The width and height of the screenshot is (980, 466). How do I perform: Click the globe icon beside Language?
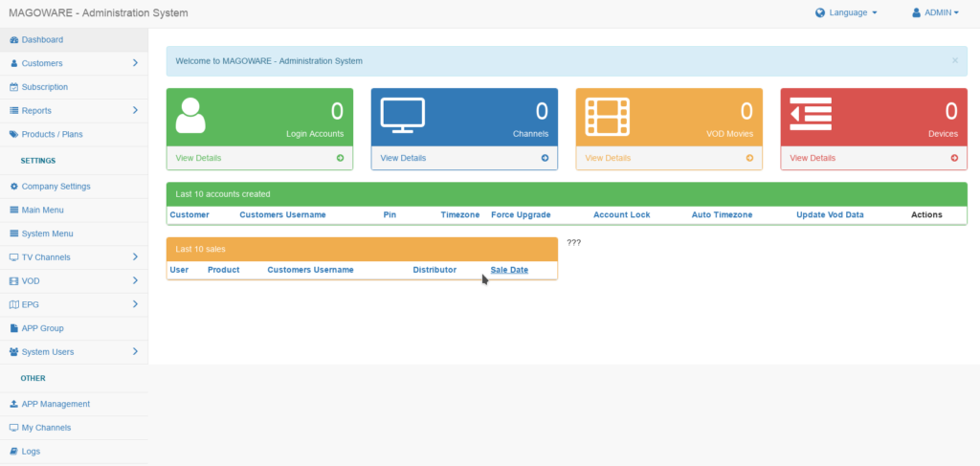click(x=820, y=13)
